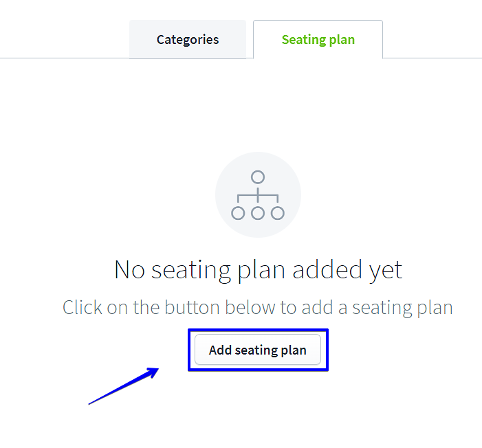
Task: Click the "Click on the button below" hint text
Action: click(x=258, y=306)
